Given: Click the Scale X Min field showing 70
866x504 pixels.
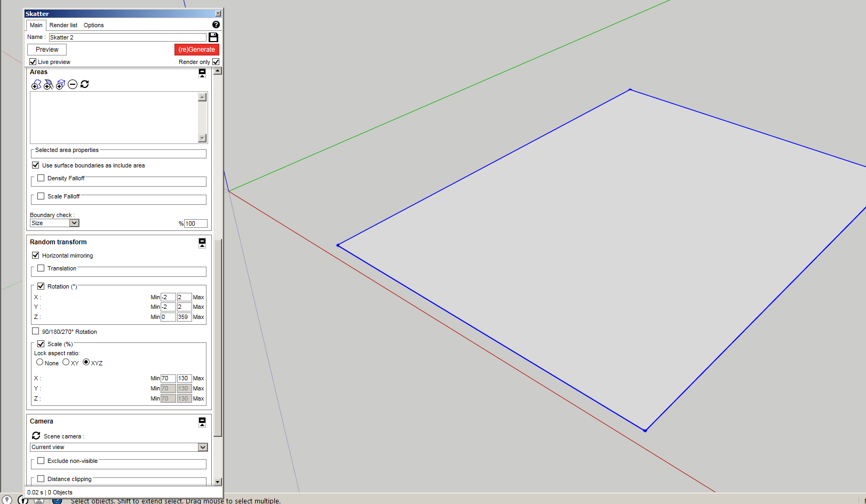Looking at the screenshot, I should coord(168,378).
